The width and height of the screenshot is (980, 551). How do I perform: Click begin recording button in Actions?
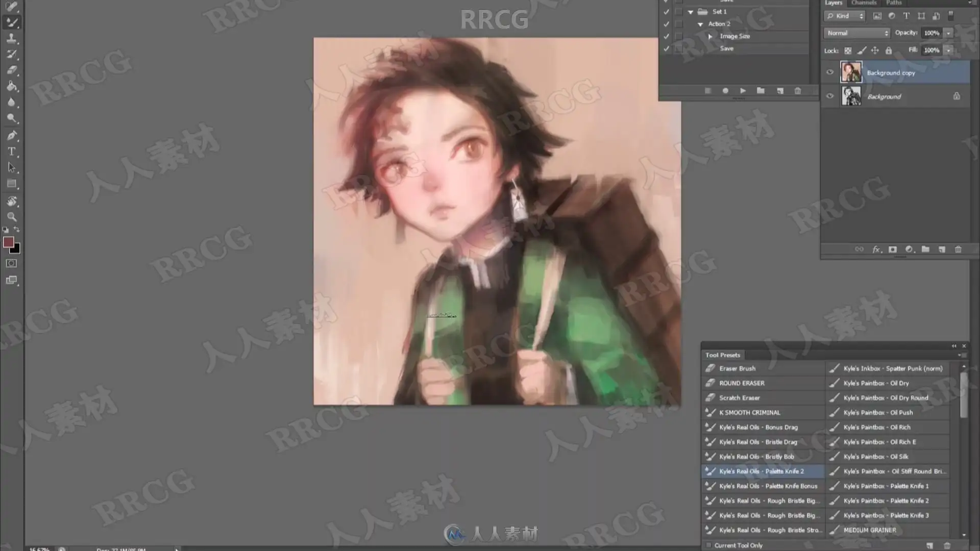point(725,91)
